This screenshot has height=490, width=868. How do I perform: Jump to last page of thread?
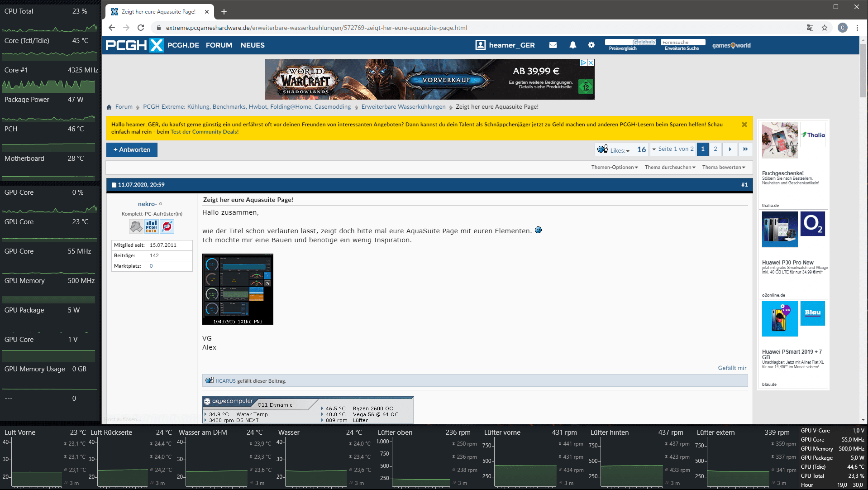point(745,149)
